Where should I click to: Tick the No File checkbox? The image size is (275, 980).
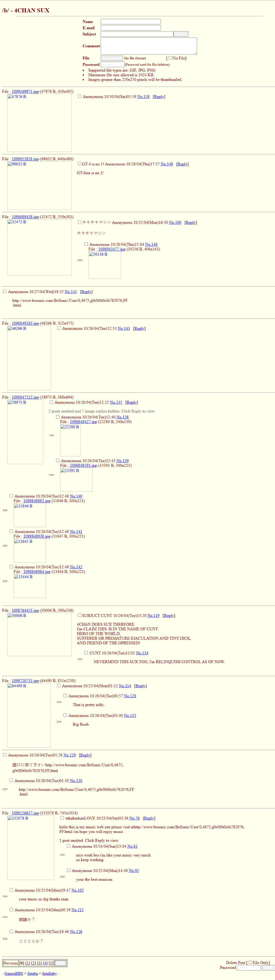pyautogui.click(x=170, y=58)
